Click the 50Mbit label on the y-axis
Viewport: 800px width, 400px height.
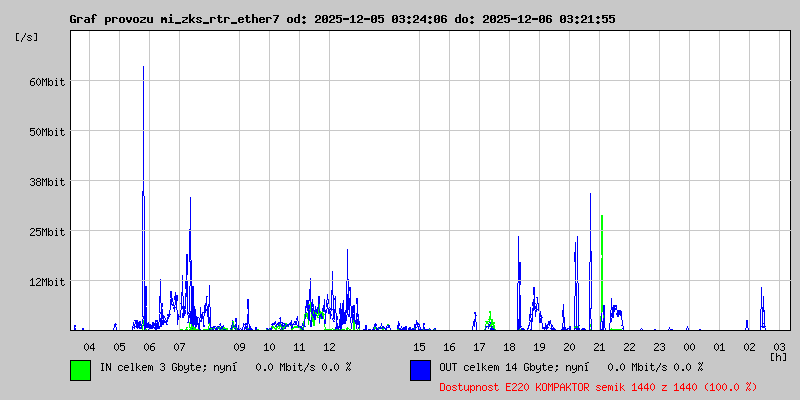[47, 132]
